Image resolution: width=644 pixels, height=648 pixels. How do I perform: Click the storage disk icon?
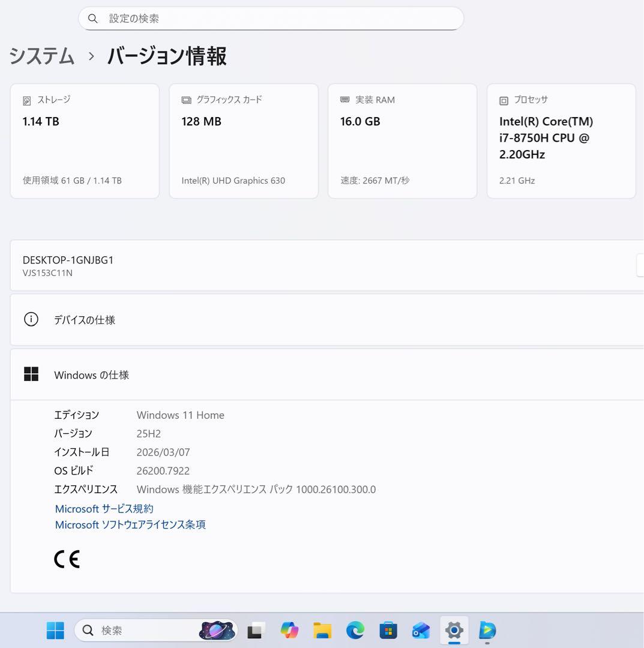27,100
